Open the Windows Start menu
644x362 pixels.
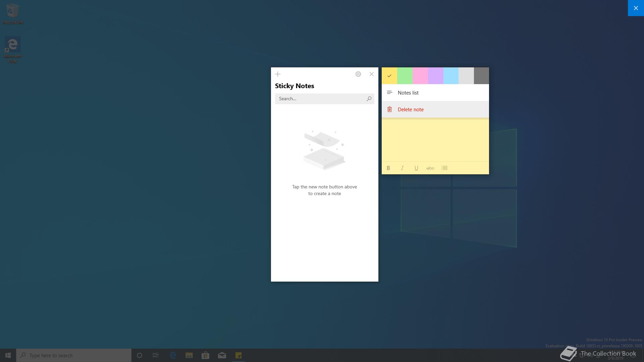pos(8,355)
